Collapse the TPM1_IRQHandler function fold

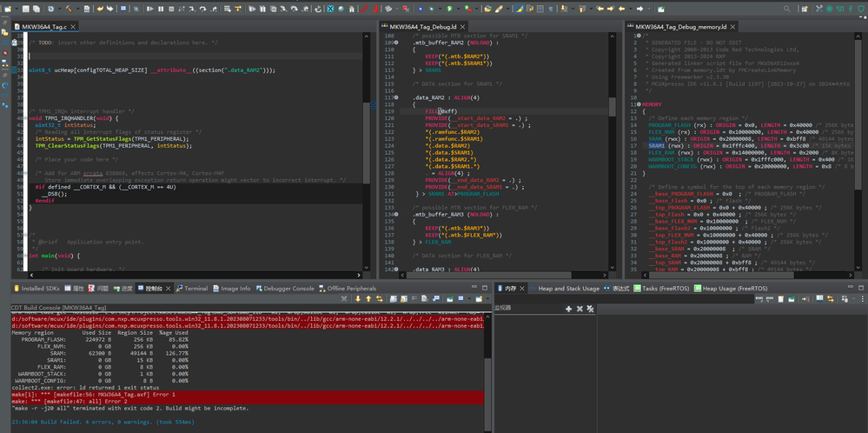[x=26, y=117]
